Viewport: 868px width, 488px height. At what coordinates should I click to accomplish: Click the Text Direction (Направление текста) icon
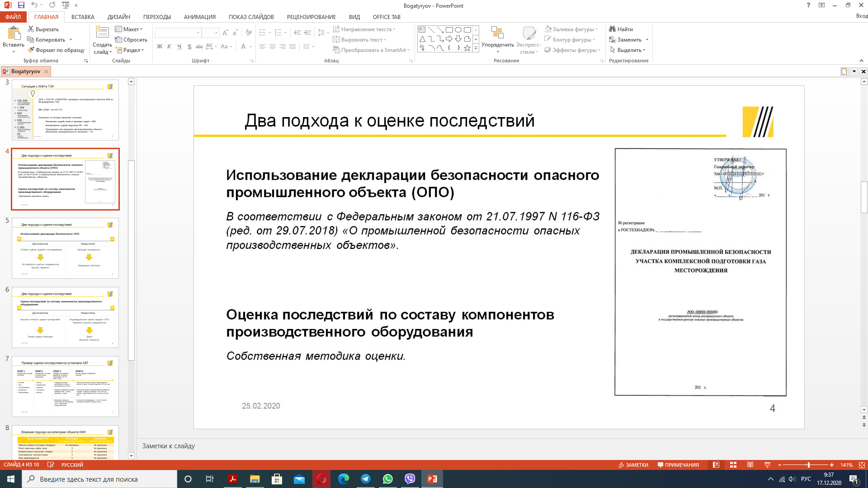(x=336, y=29)
